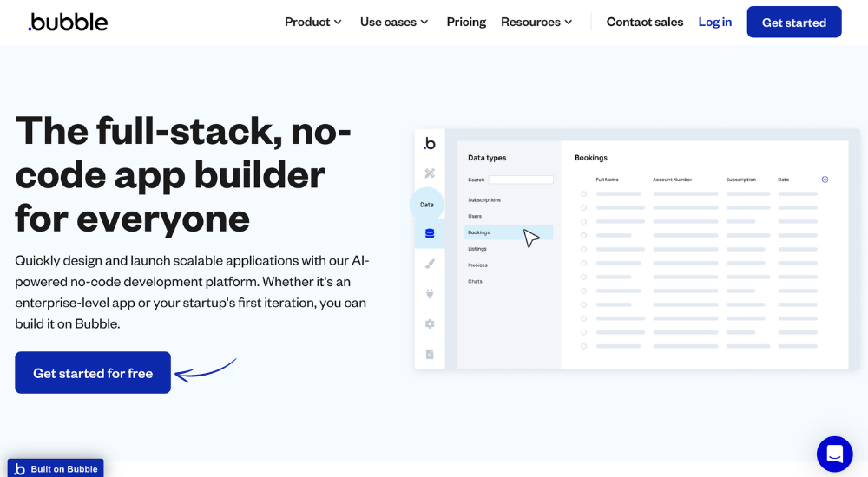868x477 pixels.
Task: Click the Subscription column header
Action: coord(741,180)
